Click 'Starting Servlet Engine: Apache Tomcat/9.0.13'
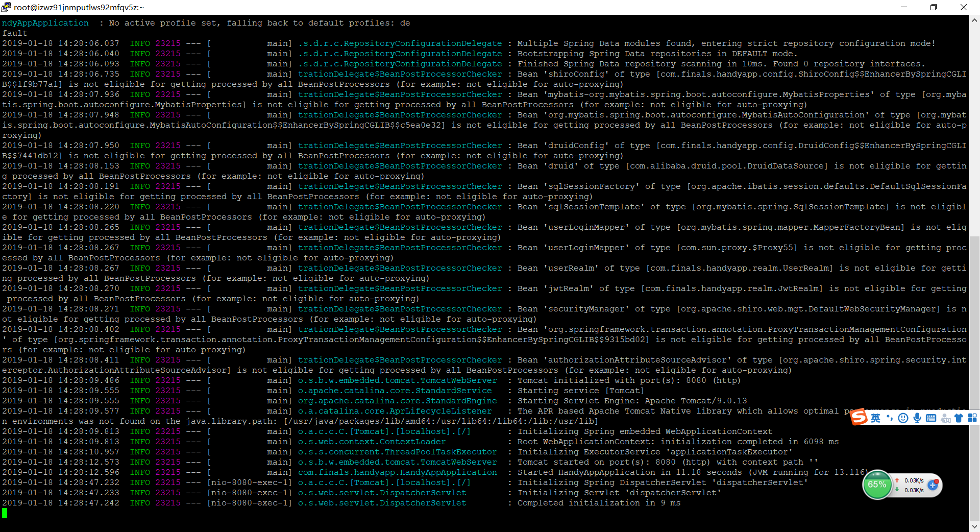The width and height of the screenshot is (980, 532). coord(632,401)
